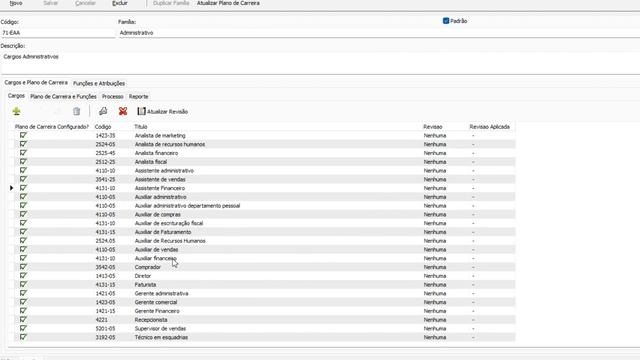Click the Código input field
This screenshot has width=640, height=360.
pyautogui.click(x=58, y=33)
